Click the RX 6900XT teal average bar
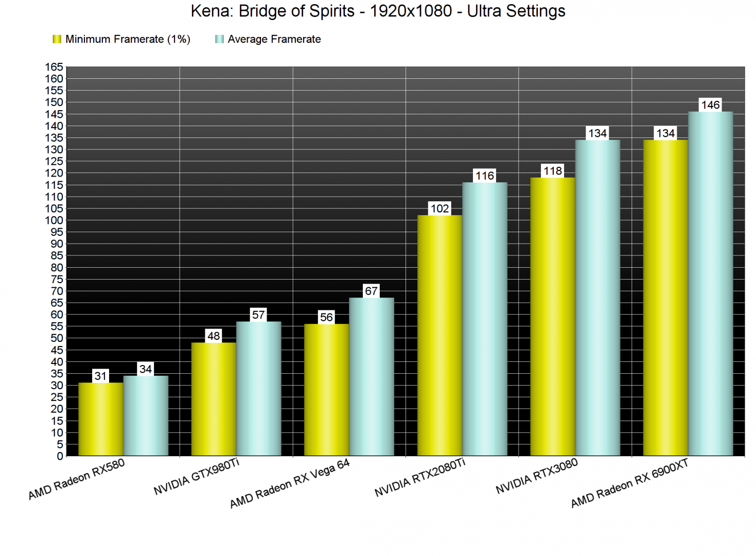Viewport: 756px width, 556px height. click(710, 284)
